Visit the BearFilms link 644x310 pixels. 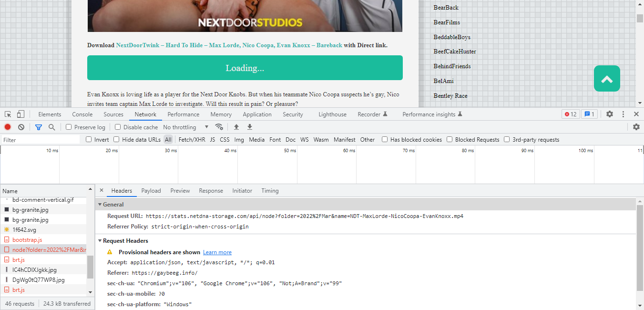(446, 22)
